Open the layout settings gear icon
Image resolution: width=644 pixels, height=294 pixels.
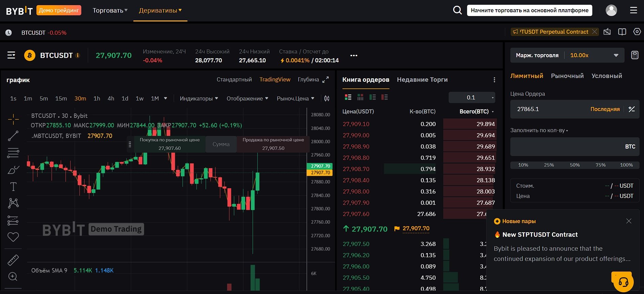(637, 32)
